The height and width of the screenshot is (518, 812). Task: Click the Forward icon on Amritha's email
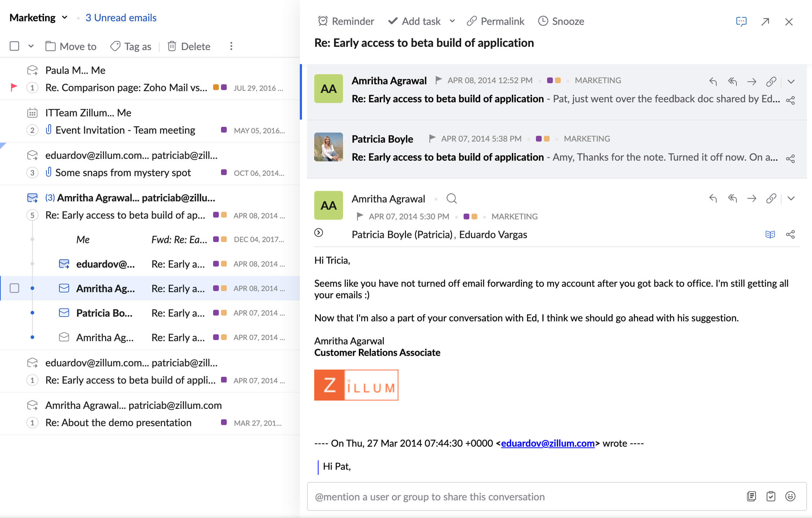pos(751,198)
